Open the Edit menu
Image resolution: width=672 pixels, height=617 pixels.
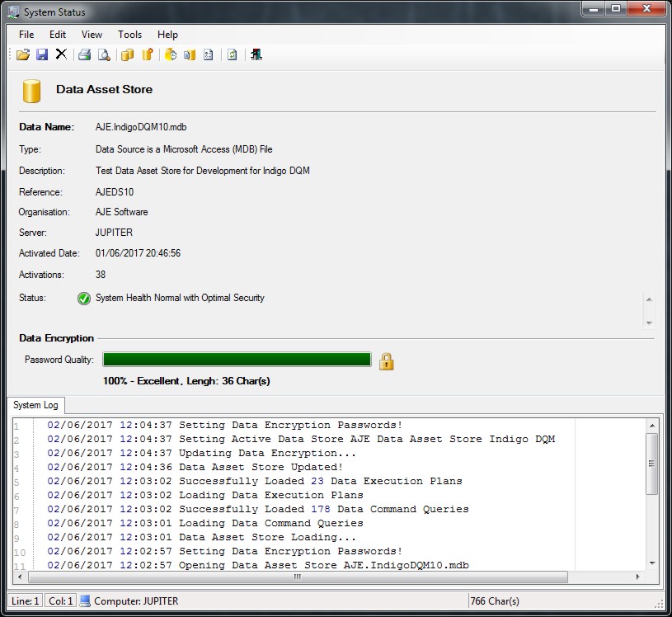point(58,35)
